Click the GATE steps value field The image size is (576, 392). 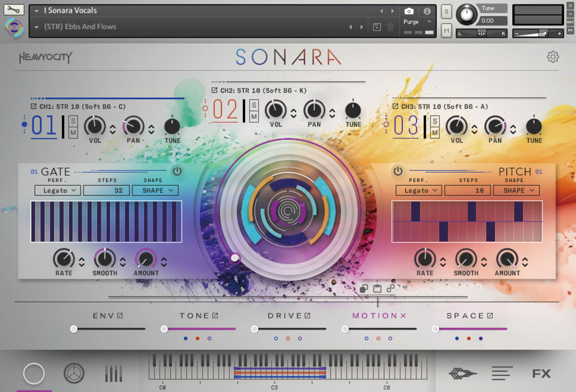106,190
